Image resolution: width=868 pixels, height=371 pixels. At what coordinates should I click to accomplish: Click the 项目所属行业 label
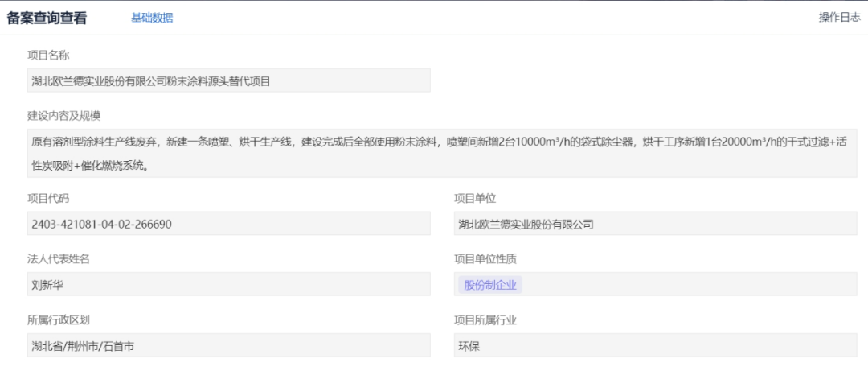tap(485, 320)
